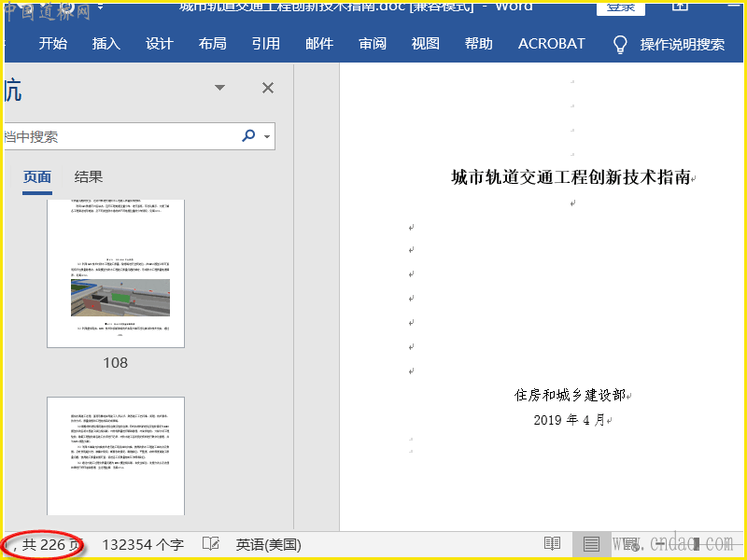The width and height of the screenshot is (747, 560).
Task: Open the 帮助 ribbon tab
Action: (x=479, y=44)
